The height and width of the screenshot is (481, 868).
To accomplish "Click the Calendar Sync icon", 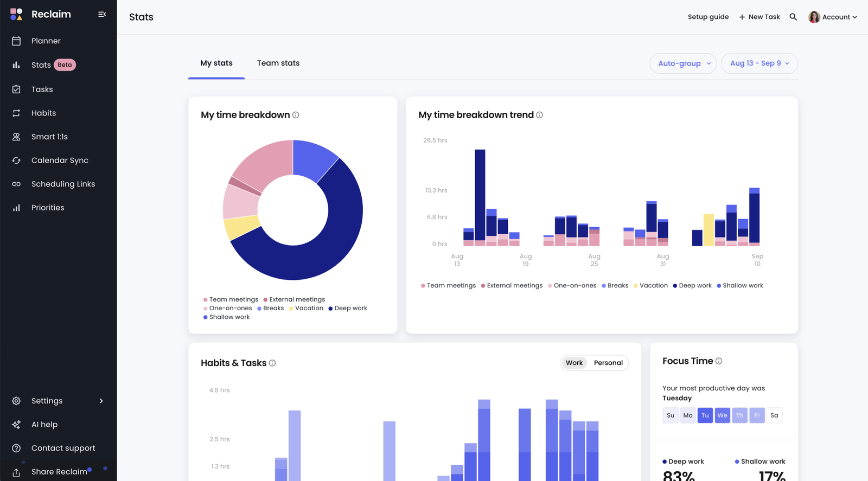I will pos(16,161).
